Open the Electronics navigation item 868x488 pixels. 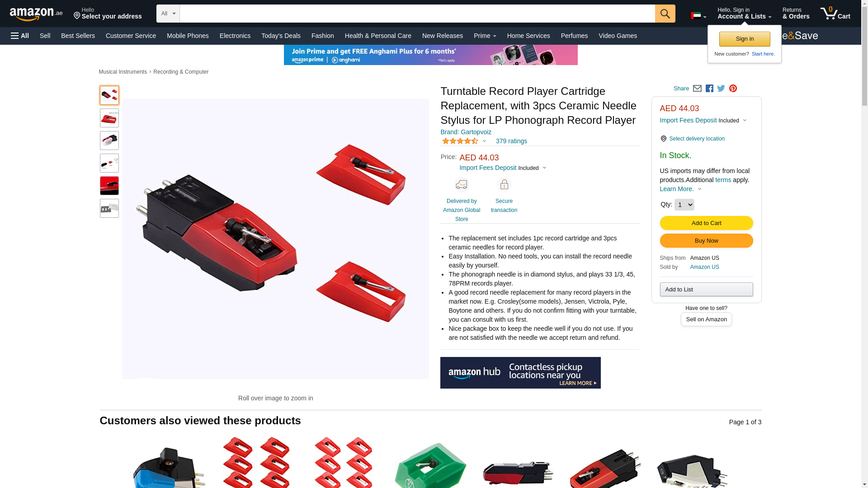coord(235,36)
